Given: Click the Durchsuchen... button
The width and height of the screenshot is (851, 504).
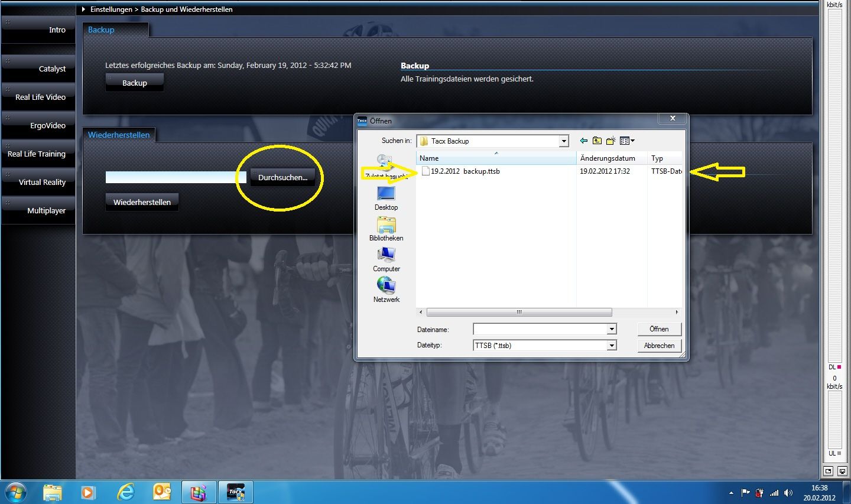Looking at the screenshot, I should click(282, 177).
